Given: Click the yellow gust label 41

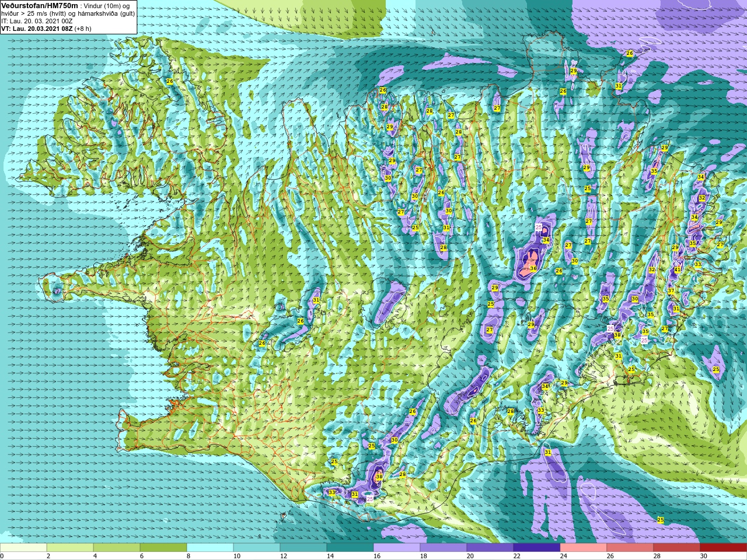Looking at the screenshot, I should click(678, 270).
